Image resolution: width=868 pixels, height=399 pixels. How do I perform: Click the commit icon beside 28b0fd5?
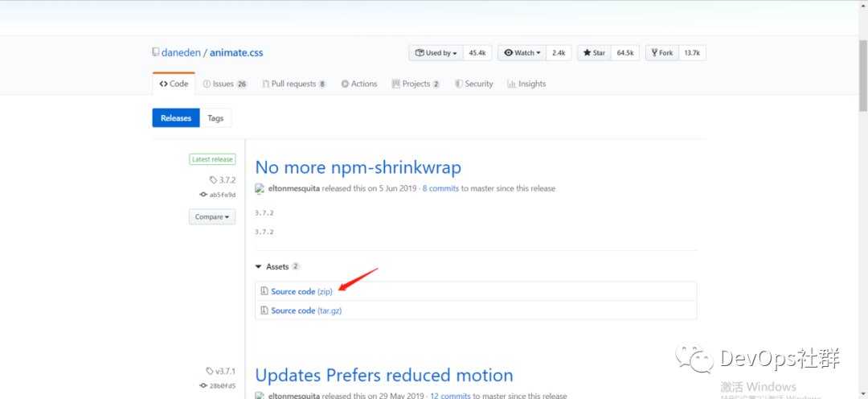(203, 385)
